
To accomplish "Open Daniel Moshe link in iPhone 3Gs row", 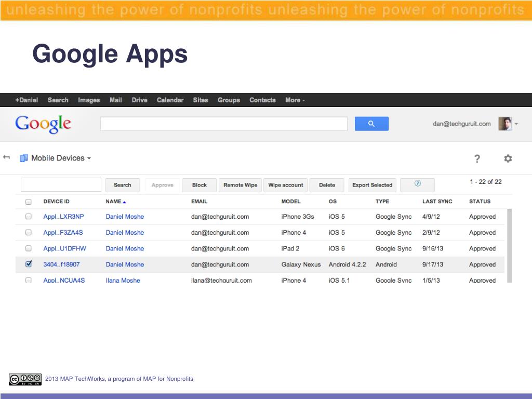I will coord(125,217).
